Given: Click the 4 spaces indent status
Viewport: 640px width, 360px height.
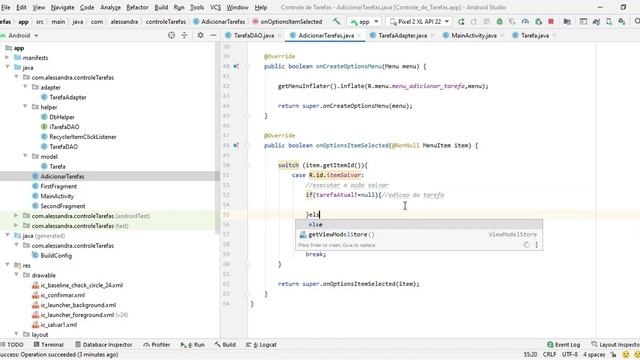Looking at the screenshot, I should [x=594, y=354].
